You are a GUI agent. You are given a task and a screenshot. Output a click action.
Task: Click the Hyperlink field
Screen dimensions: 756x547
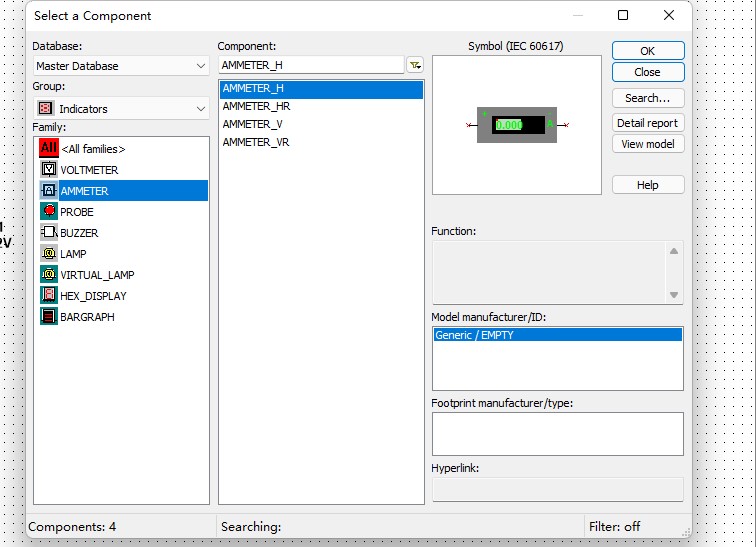point(558,489)
